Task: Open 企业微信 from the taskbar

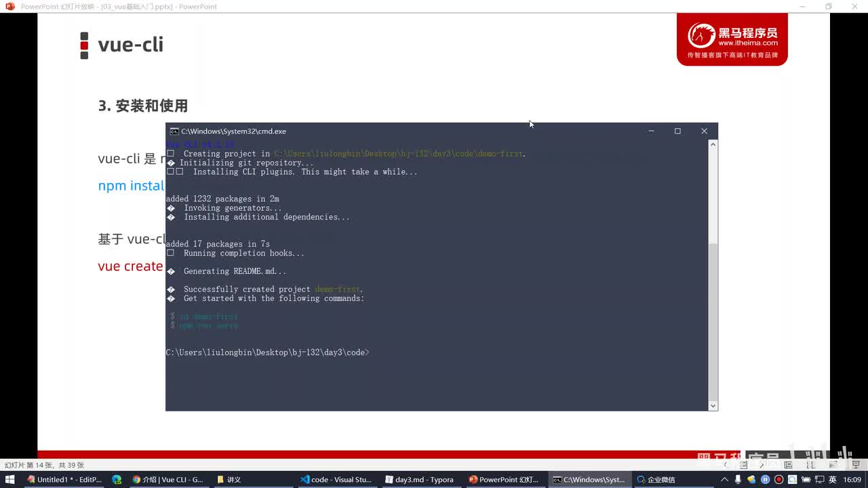Action: tap(656, 479)
